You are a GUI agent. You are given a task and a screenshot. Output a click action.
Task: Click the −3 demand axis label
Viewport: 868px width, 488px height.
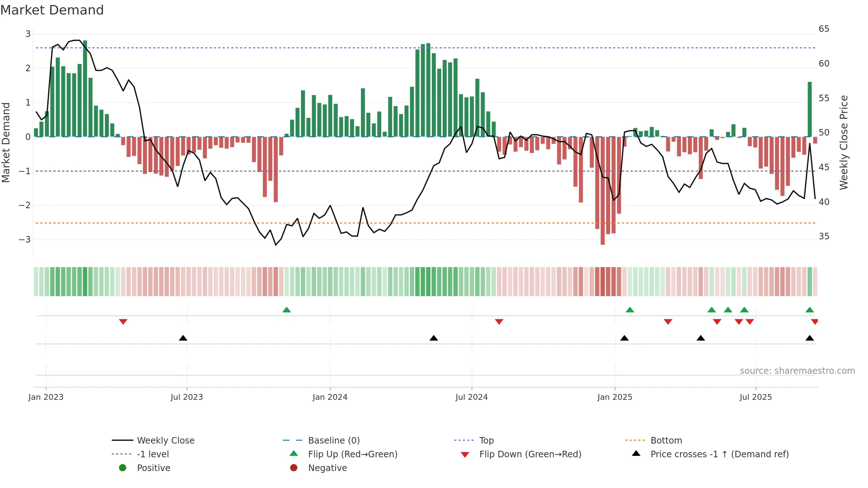coord(25,240)
